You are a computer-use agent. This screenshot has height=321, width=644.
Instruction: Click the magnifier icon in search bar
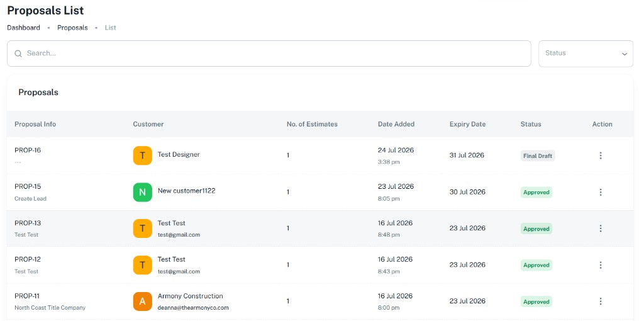18,53
